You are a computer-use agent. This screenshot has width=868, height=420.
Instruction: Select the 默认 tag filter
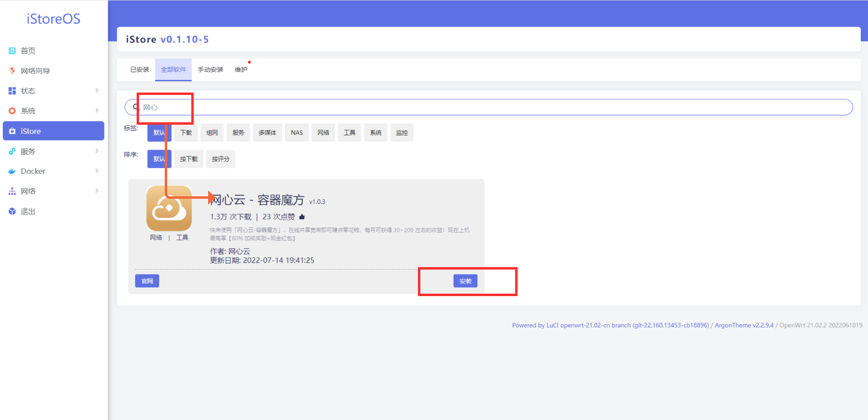point(159,133)
